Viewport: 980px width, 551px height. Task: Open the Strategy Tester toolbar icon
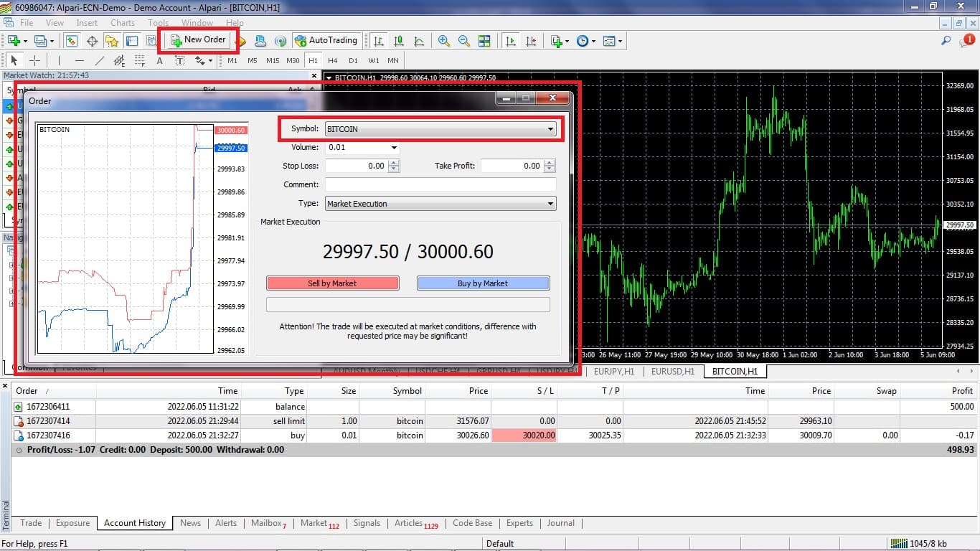(x=152, y=41)
